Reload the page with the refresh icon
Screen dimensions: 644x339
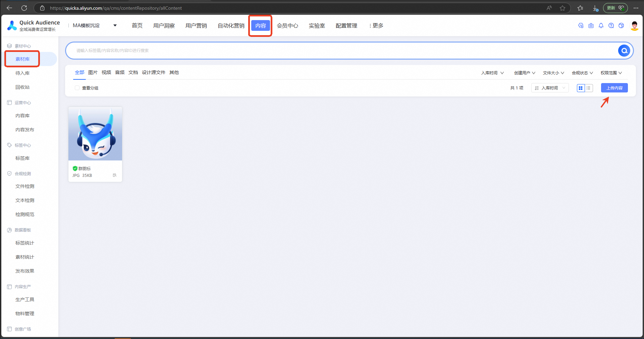pos(24,8)
